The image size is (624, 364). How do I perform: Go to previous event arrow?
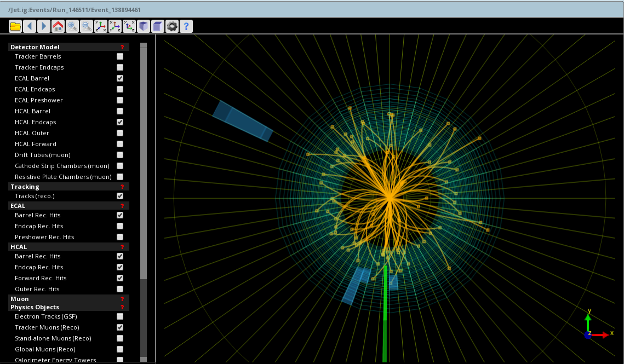click(30, 26)
